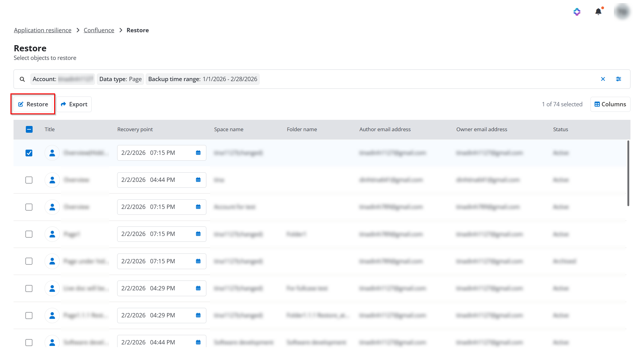The image size is (644, 361).
Task: Click the table vertical scrollbar
Action: (x=628, y=174)
